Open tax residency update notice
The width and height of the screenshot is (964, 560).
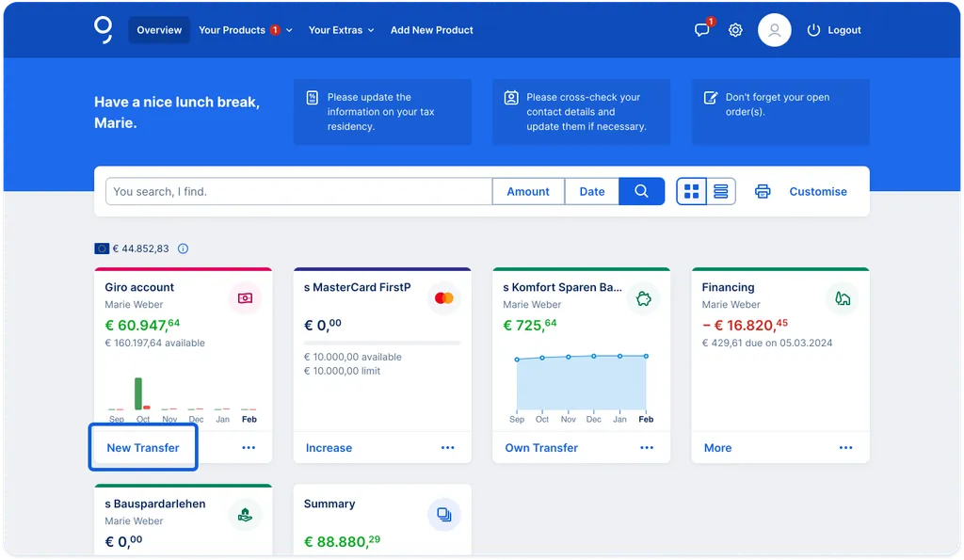click(382, 112)
